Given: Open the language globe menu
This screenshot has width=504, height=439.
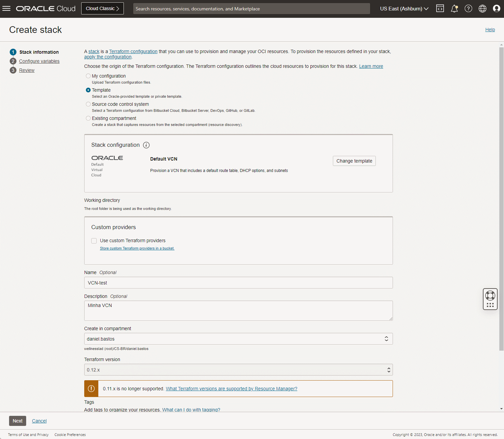Looking at the screenshot, I should tap(483, 9).
